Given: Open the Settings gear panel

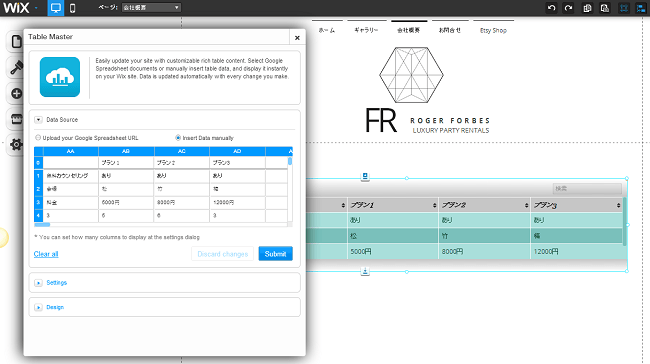Looking at the screenshot, I should [x=16, y=145].
